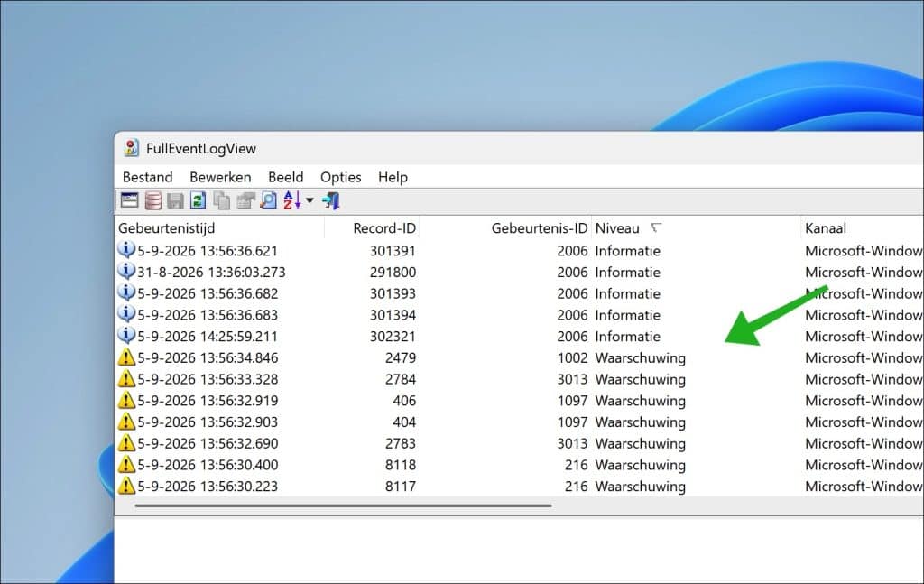Click the A-Z sort icon
Image resolution: width=924 pixels, height=584 pixels.
click(292, 200)
